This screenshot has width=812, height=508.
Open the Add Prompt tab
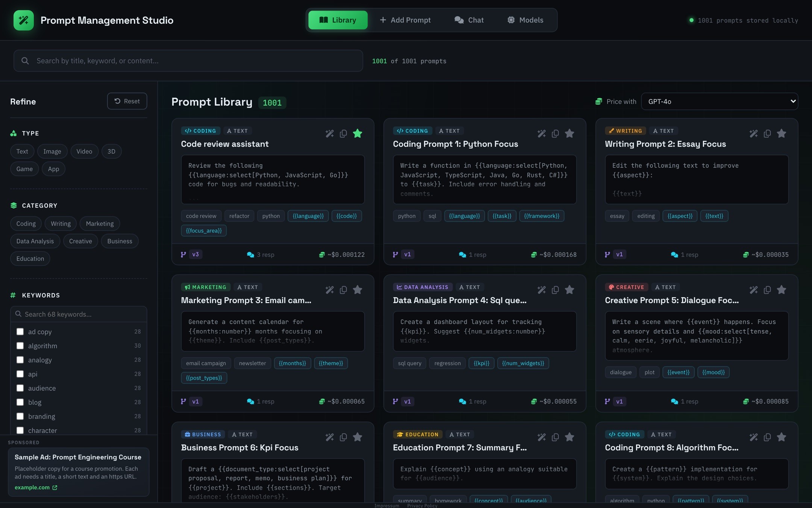(x=405, y=20)
